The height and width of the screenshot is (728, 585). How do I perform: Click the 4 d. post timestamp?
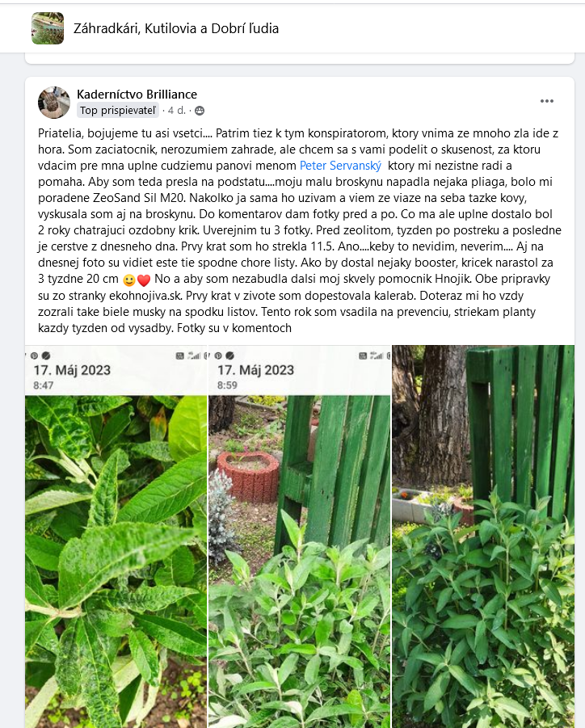pyautogui.click(x=177, y=111)
